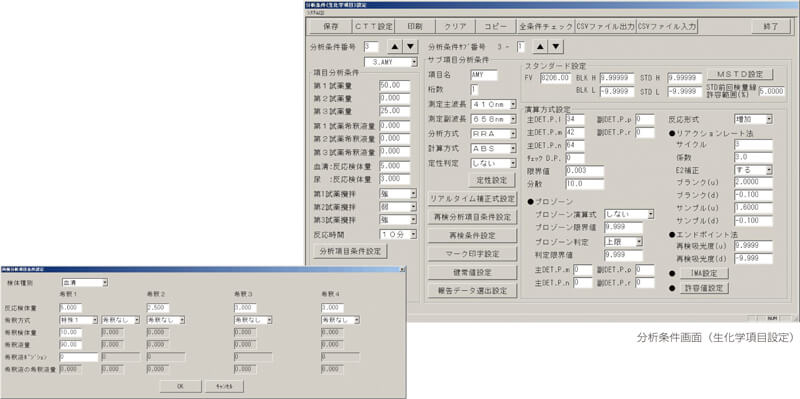Click the 報告データ選出設定 button
The width and height of the screenshot is (800, 399).
pos(472,291)
